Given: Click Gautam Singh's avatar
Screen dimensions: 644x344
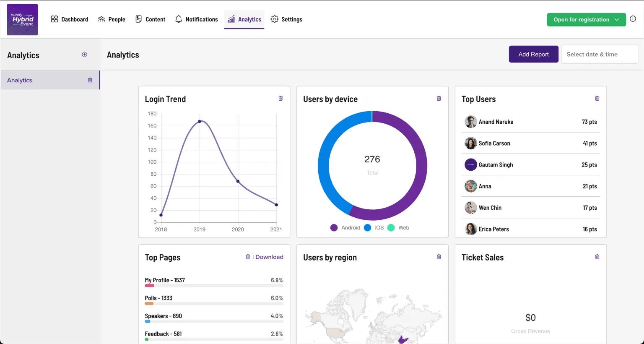Looking at the screenshot, I should click(471, 164).
